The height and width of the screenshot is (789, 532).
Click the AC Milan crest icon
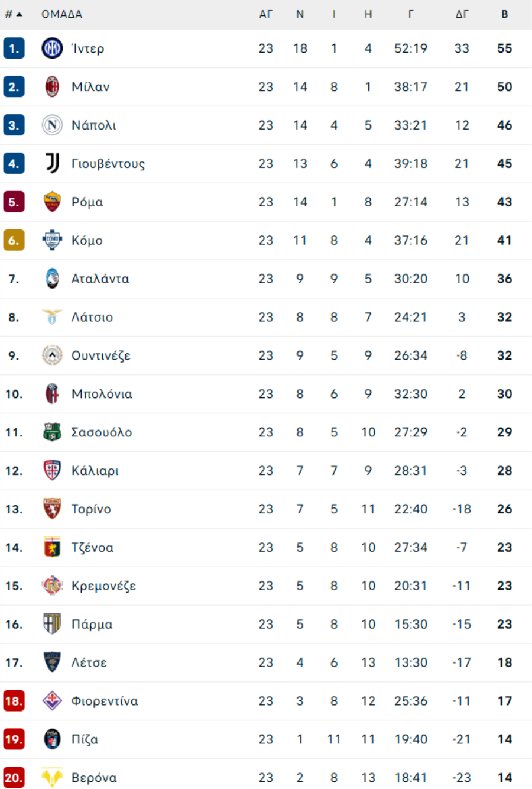tap(52, 87)
